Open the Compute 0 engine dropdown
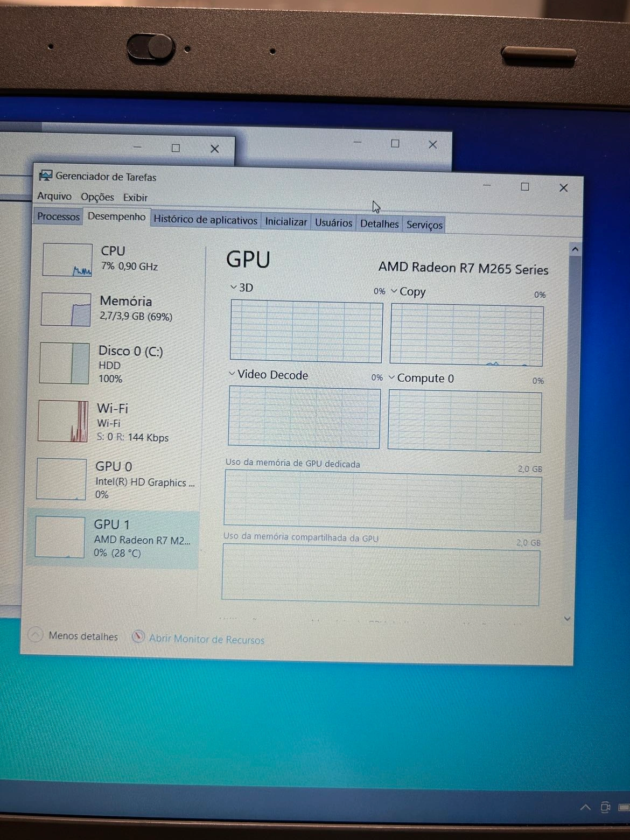This screenshot has width=630, height=840. pos(391,377)
